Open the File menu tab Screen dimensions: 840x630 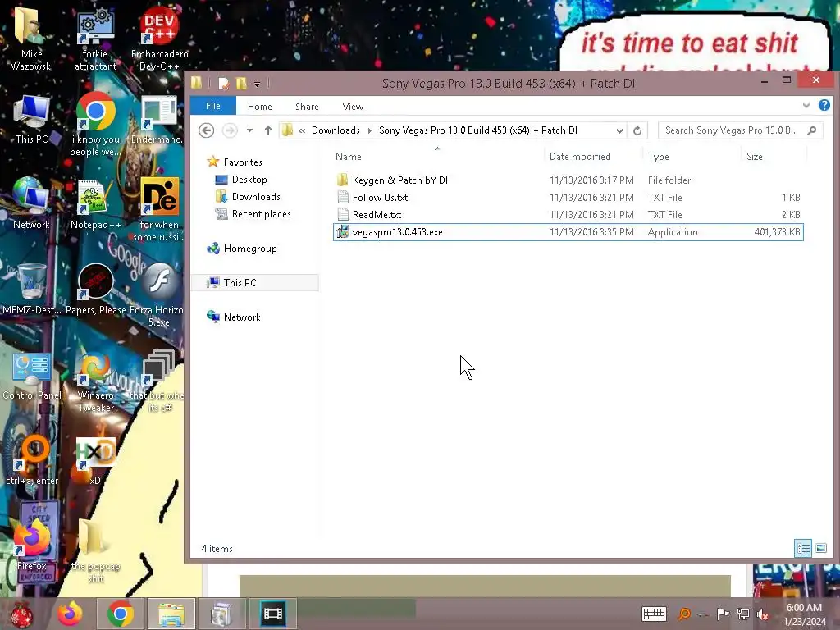tap(212, 106)
